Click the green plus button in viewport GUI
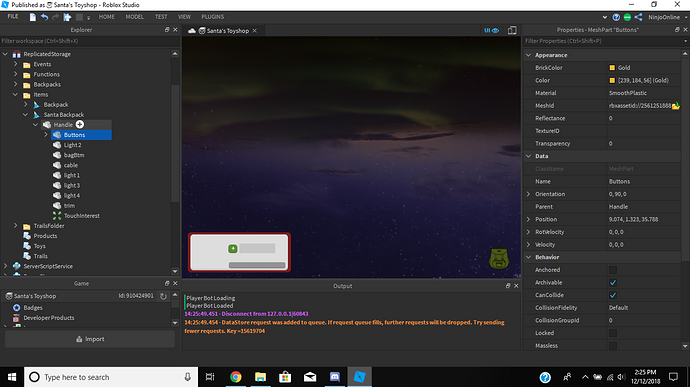Image resolution: width=690 pixels, height=387 pixels. click(x=233, y=249)
